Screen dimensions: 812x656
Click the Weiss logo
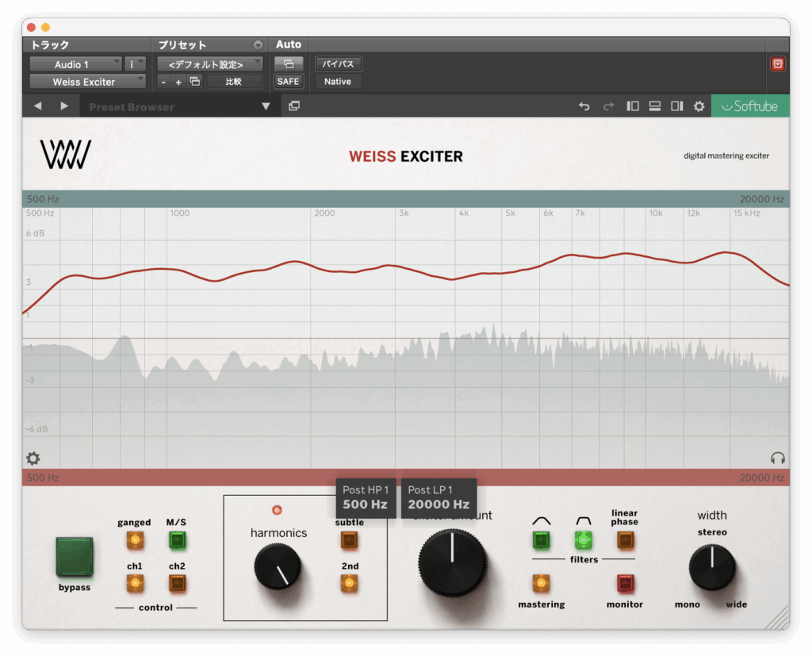[66, 155]
